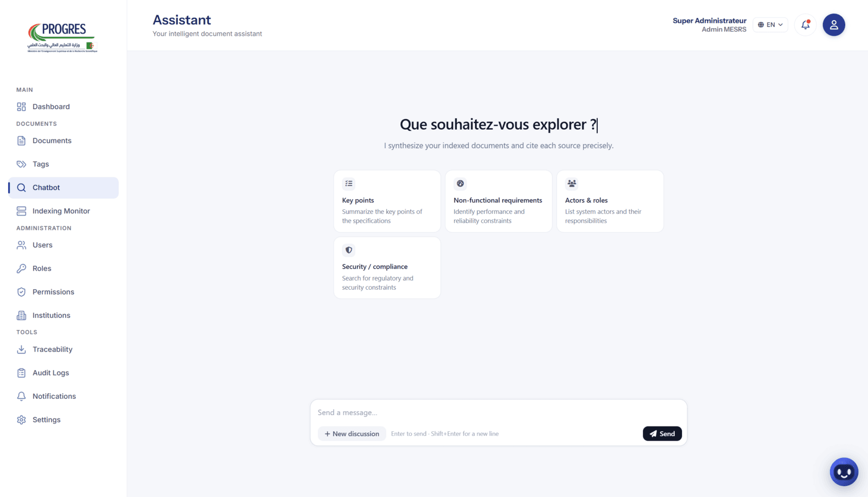The width and height of the screenshot is (868, 497).
Task: Pick the Actors & roles suggestion card
Action: click(610, 201)
